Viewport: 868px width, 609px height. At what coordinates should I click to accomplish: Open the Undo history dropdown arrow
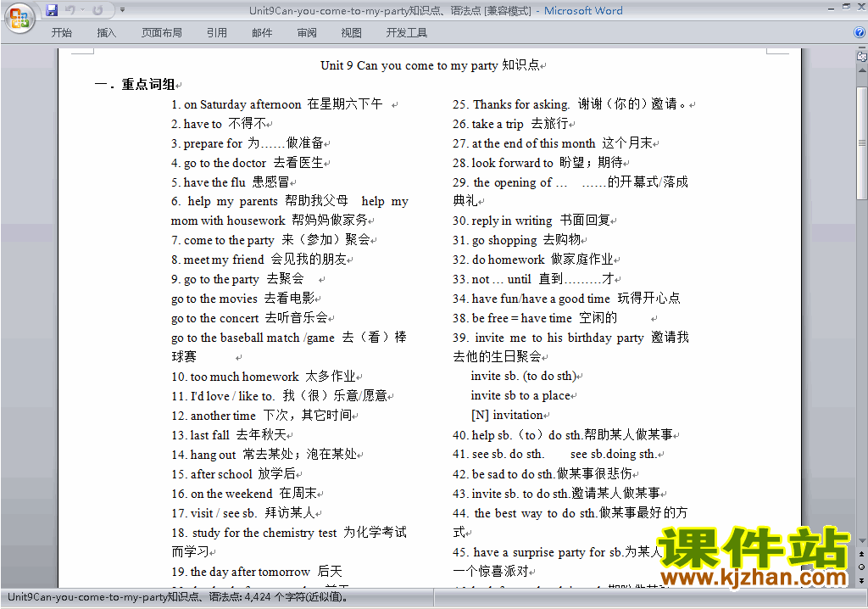(x=82, y=10)
